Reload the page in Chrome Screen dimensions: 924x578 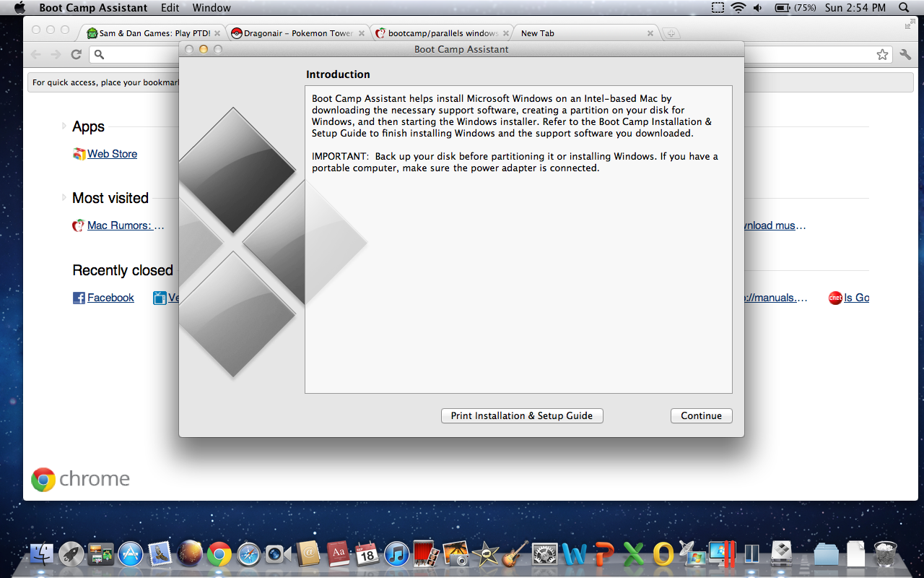point(76,54)
